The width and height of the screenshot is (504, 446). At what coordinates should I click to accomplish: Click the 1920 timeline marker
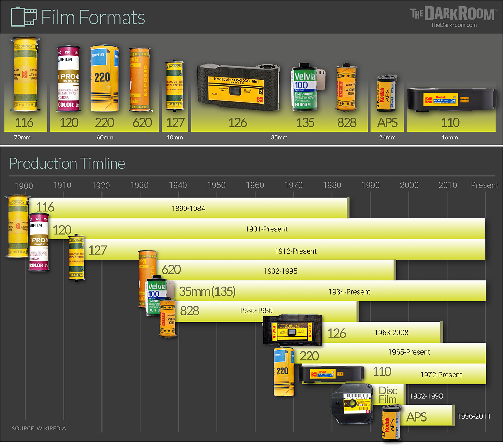[x=101, y=185]
